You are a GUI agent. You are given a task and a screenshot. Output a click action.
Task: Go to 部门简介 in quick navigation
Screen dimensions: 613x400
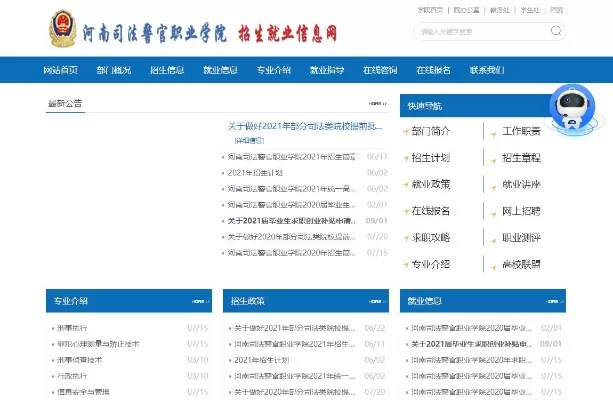430,131
